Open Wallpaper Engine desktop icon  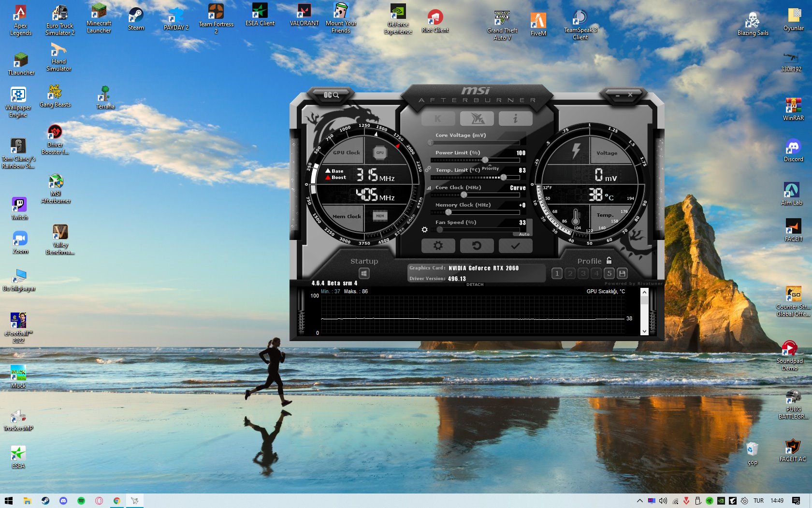[x=18, y=102]
